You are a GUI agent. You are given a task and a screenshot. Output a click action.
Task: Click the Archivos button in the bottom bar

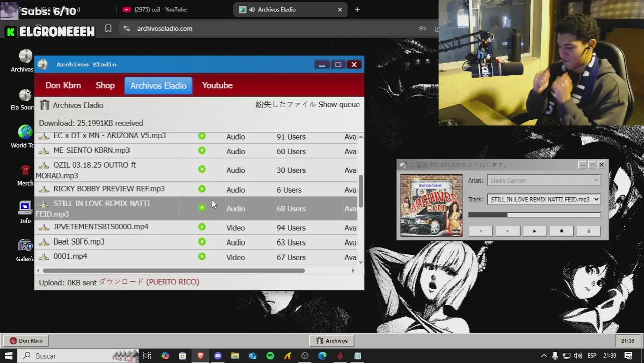pos(332,341)
